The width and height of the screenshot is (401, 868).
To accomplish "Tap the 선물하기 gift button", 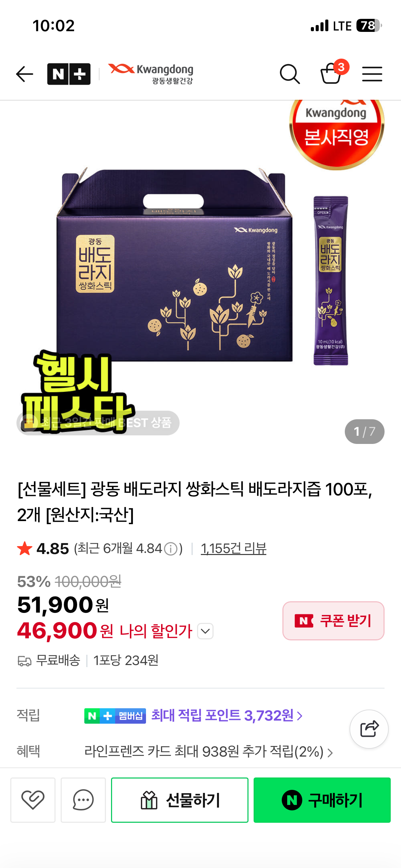I will 180,800.
